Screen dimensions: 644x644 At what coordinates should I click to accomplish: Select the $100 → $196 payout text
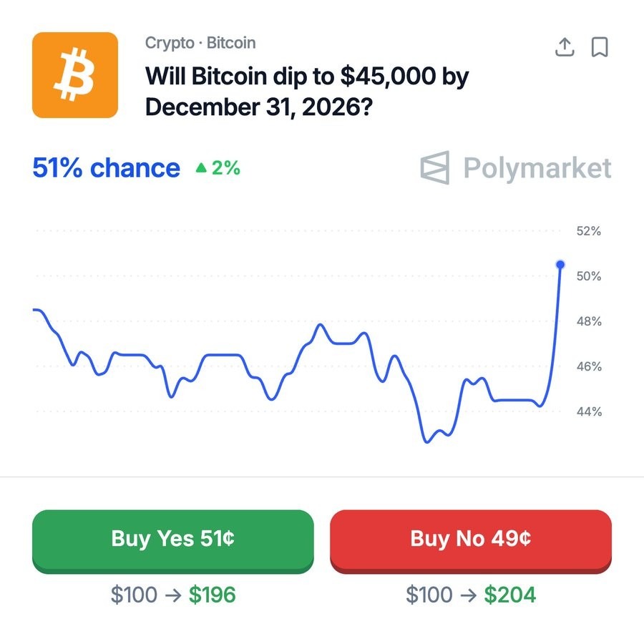[172, 595]
